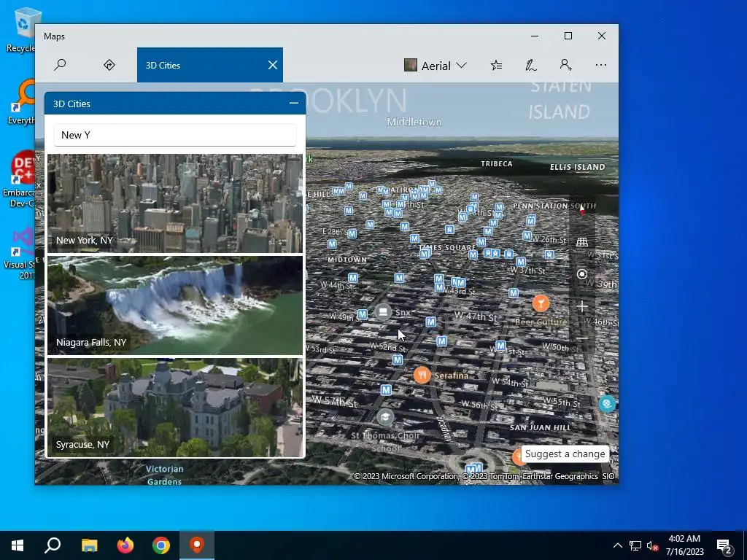The height and width of the screenshot is (560, 747).
Task: Show my location on the map
Action: [x=581, y=274]
